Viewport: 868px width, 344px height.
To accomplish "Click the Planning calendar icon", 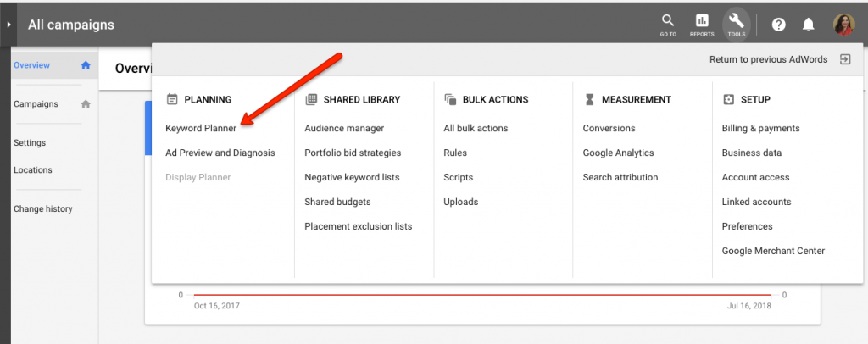I will pyautogui.click(x=172, y=99).
